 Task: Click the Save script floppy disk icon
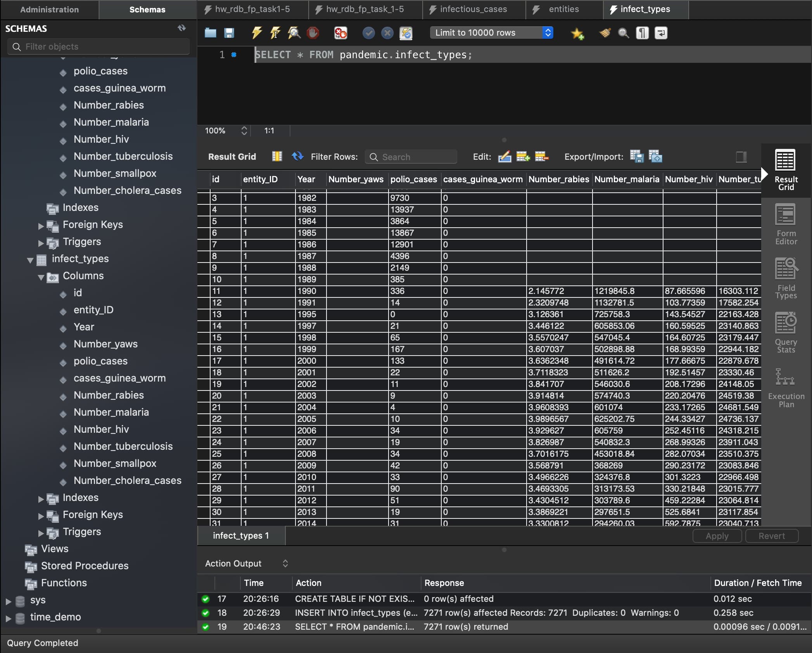coord(229,33)
